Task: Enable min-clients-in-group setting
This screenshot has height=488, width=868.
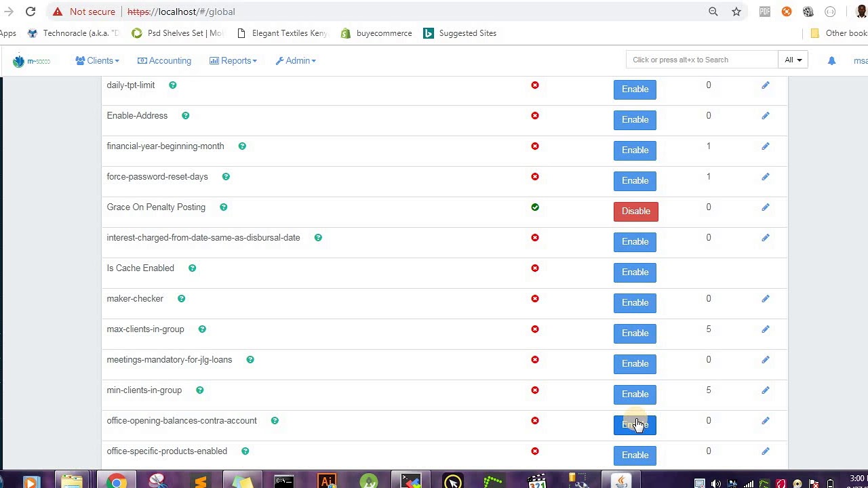Action: [x=635, y=394]
